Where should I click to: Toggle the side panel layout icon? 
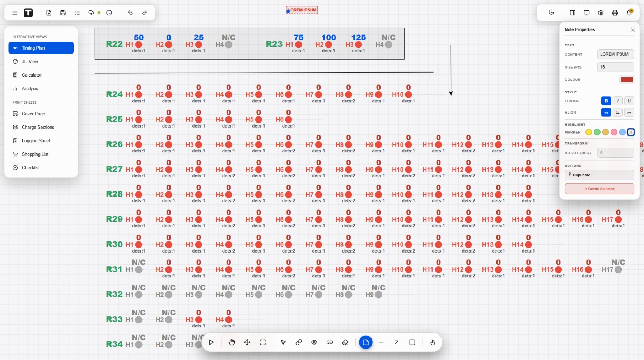tap(573, 13)
